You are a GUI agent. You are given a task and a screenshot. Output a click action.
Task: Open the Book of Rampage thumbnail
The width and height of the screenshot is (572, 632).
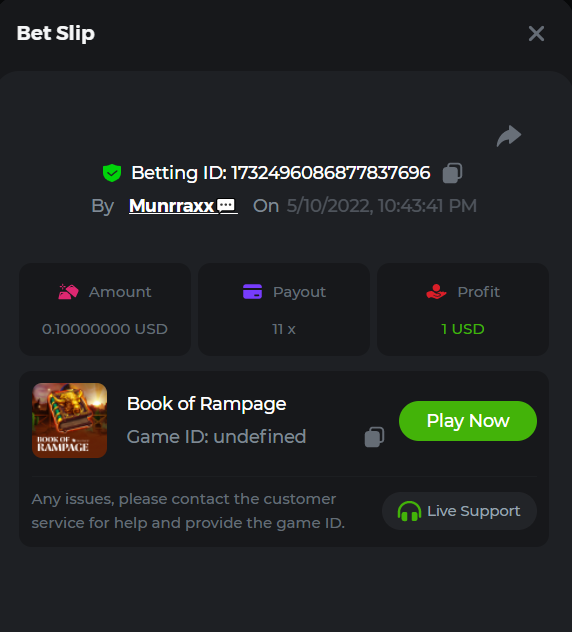click(x=69, y=420)
